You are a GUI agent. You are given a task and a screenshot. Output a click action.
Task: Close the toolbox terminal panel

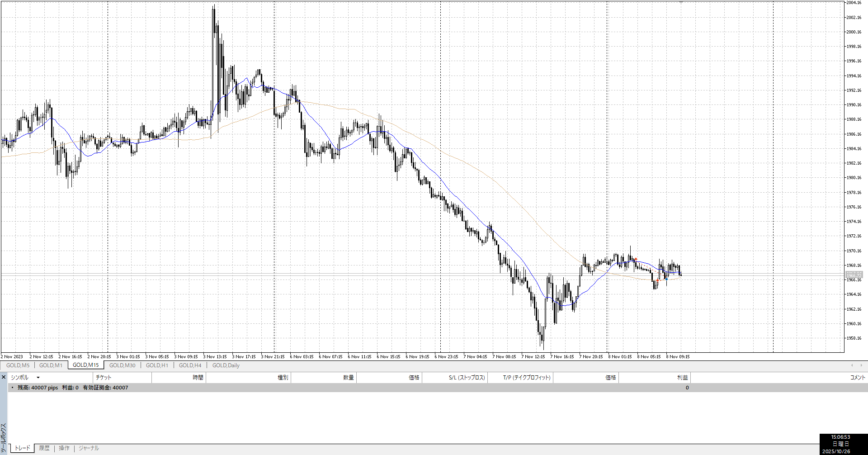click(4, 377)
